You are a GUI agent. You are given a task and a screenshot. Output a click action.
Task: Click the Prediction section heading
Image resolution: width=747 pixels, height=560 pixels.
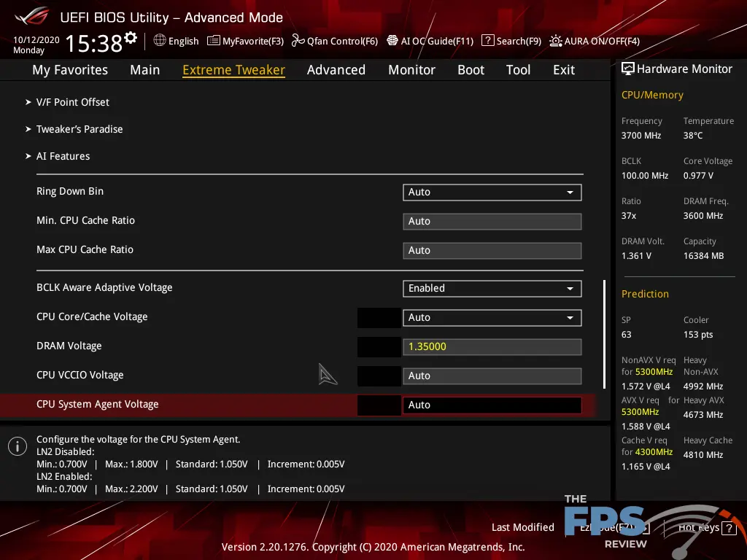(645, 294)
